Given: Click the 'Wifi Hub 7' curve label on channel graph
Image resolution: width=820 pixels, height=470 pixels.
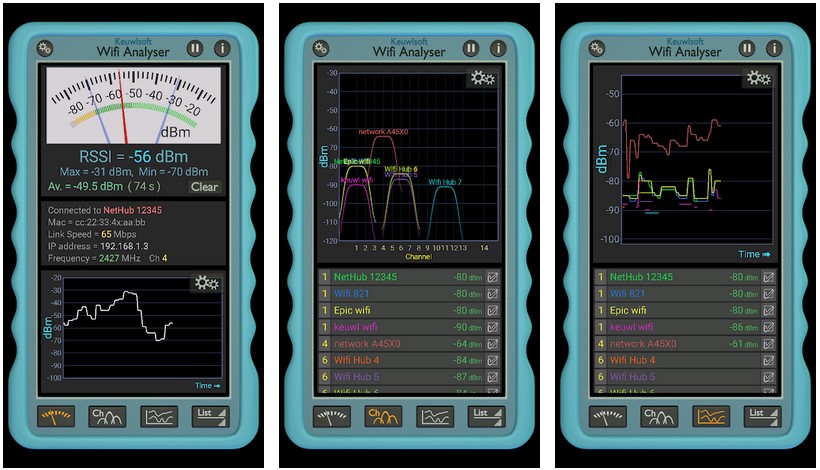Looking at the screenshot, I should [x=445, y=182].
